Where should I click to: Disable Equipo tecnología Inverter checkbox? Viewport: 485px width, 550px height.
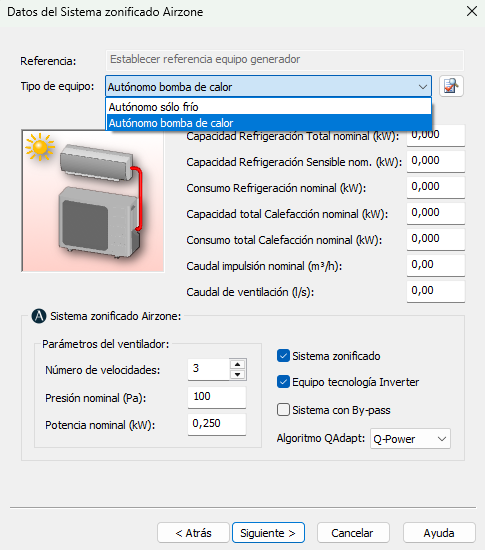283,382
